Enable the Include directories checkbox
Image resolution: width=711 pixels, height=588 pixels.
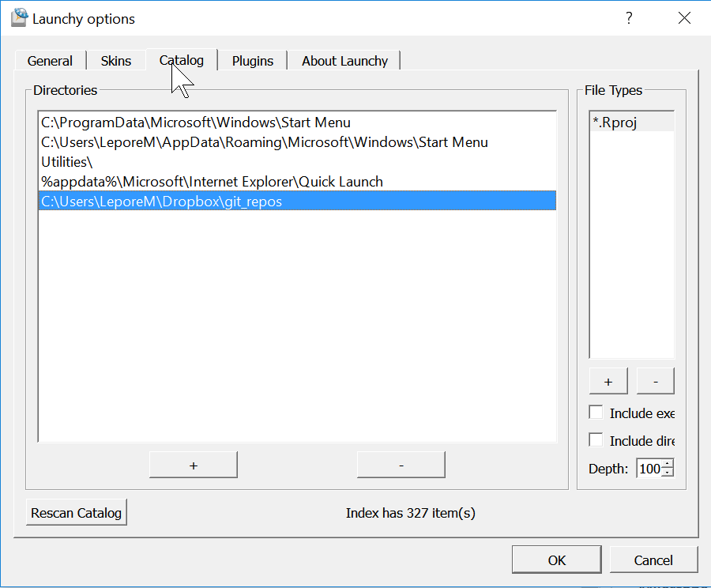pyautogui.click(x=596, y=439)
